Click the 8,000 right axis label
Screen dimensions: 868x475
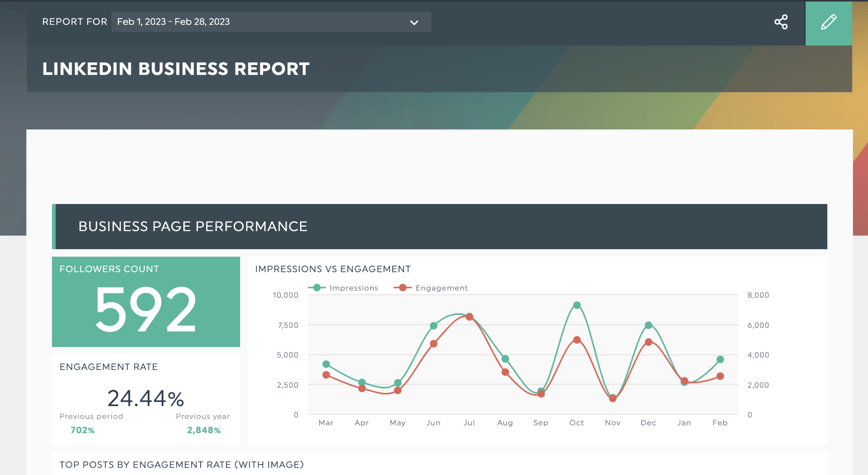(758, 295)
